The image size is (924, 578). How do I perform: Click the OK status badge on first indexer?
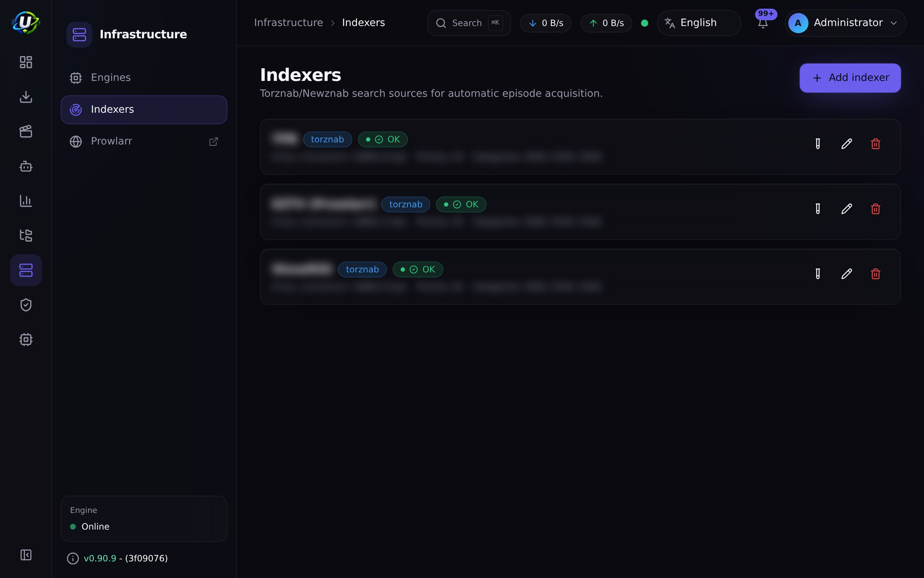pyautogui.click(x=383, y=139)
